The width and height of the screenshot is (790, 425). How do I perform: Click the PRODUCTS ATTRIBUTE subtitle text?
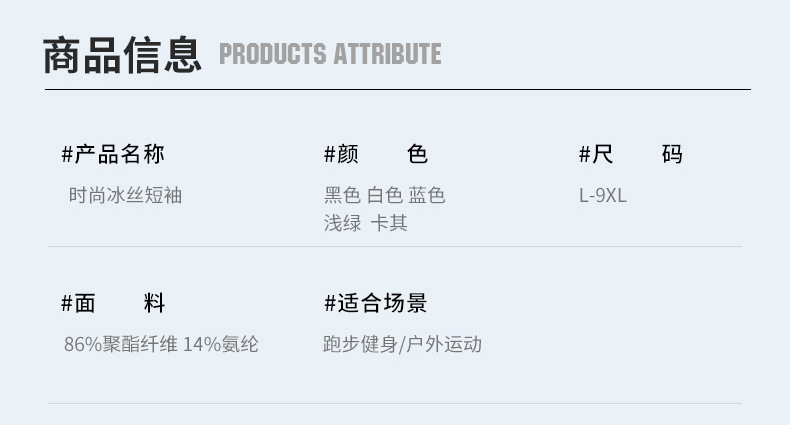pos(330,54)
